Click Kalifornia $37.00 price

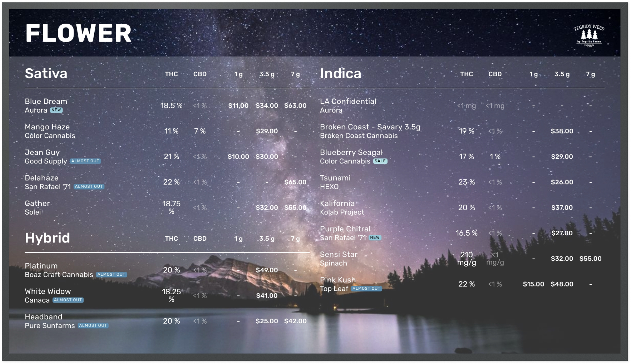[562, 207]
